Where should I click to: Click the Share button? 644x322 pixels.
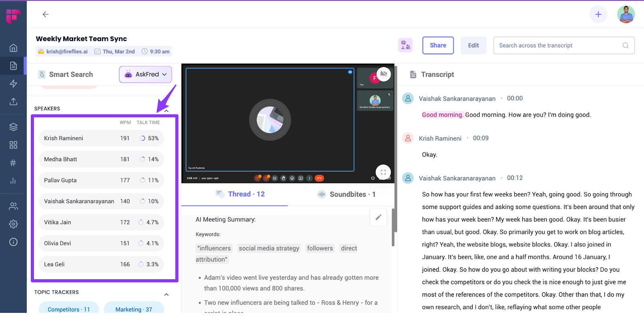[x=438, y=45]
